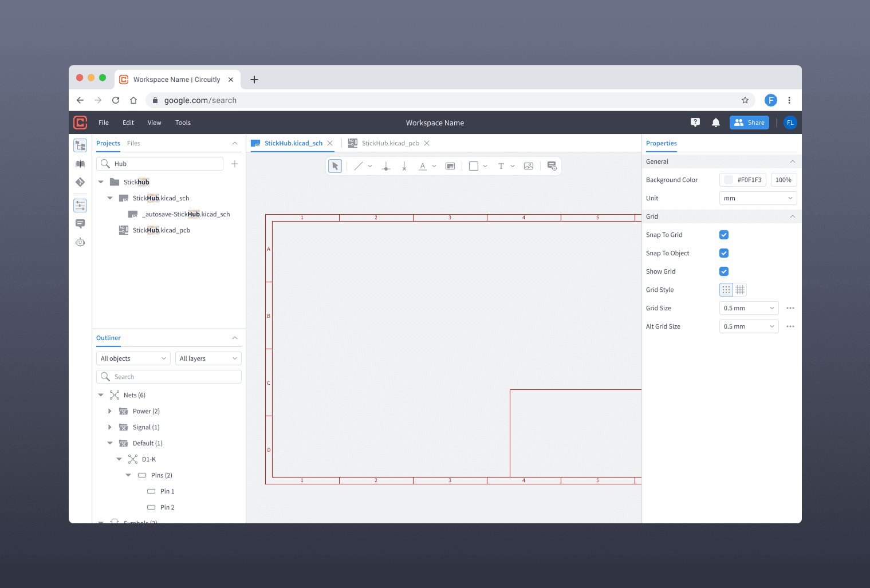This screenshot has height=588, width=870.
Task: Open Grid Size more options dots
Action: point(790,308)
